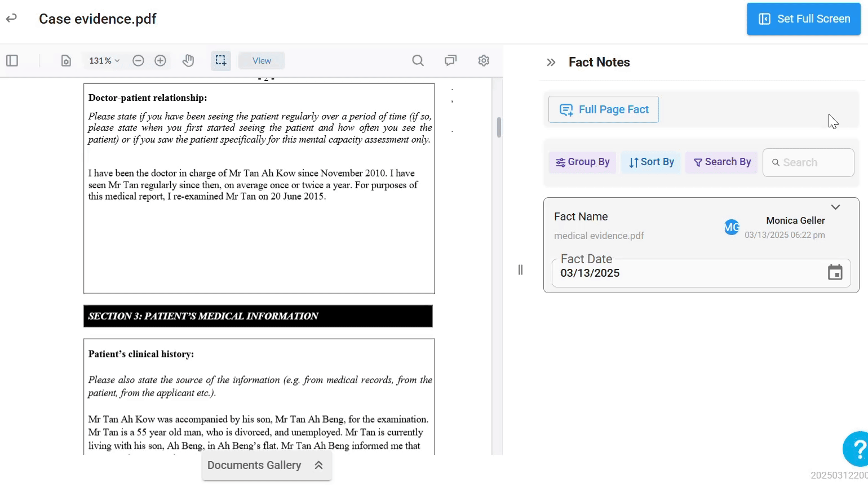
Task: Open the comments panel icon
Action: 450,60
